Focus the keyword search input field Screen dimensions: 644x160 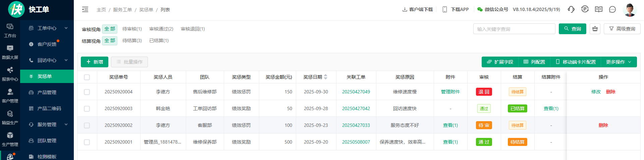pos(514,29)
